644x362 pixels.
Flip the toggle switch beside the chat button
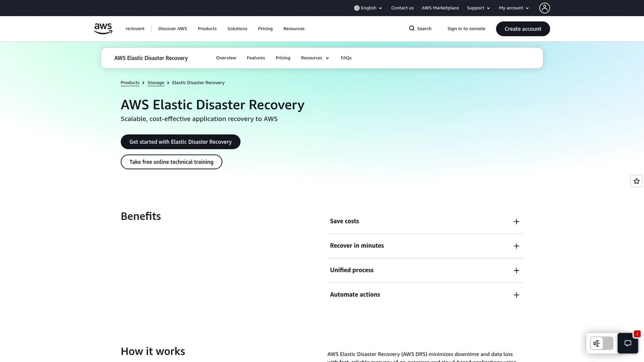601,343
